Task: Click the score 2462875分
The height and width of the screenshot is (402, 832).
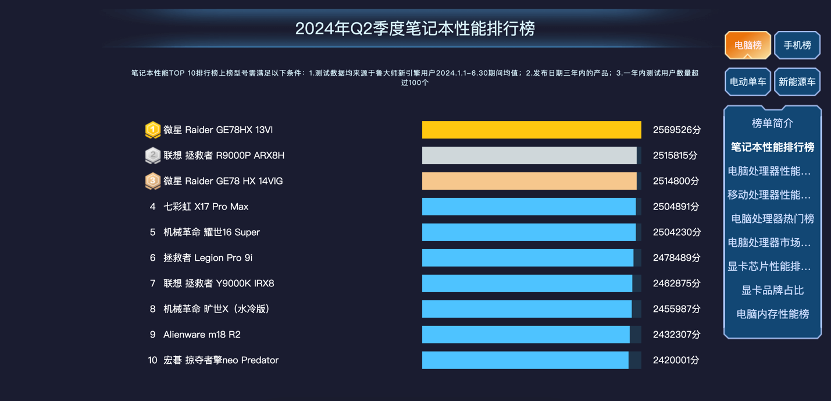Action: [x=676, y=283]
